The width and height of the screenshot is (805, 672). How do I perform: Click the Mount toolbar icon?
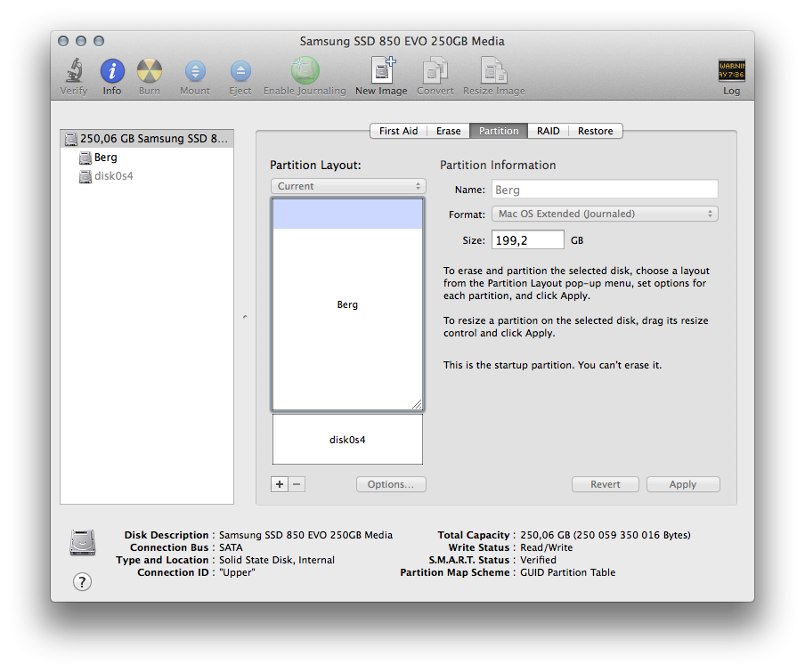pos(195,71)
